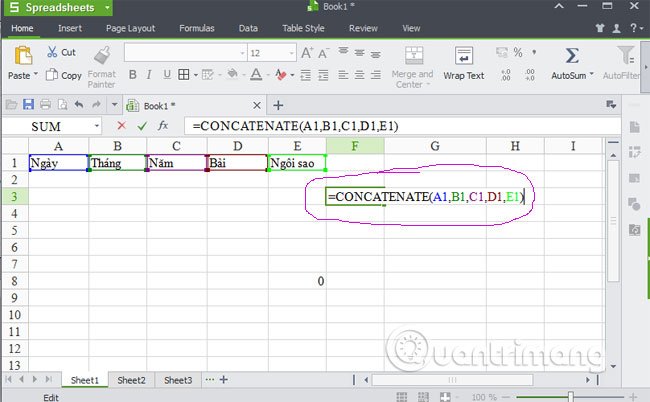This screenshot has width=650, height=402.
Task: Open the Insert ribbon tab
Action: click(70, 28)
